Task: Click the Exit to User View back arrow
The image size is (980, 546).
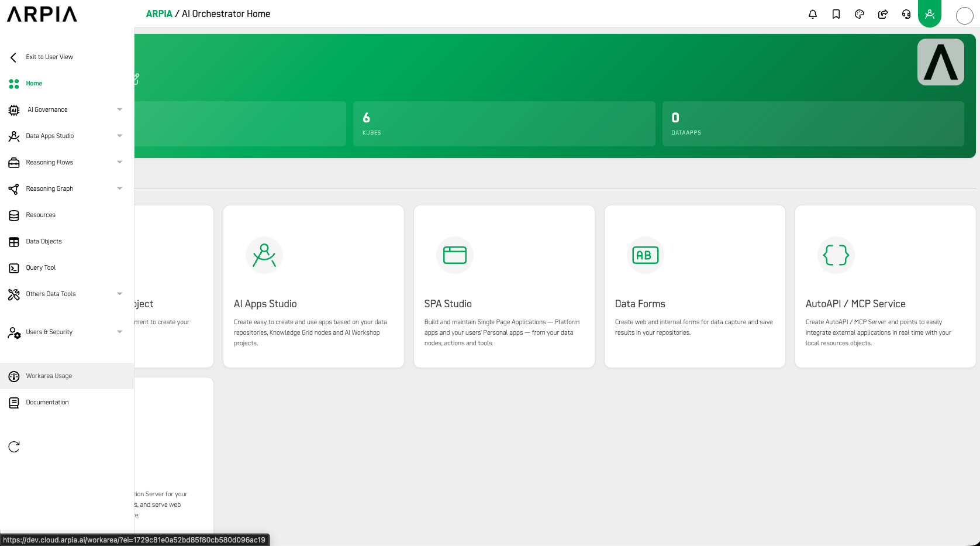Action: pyautogui.click(x=13, y=57)
